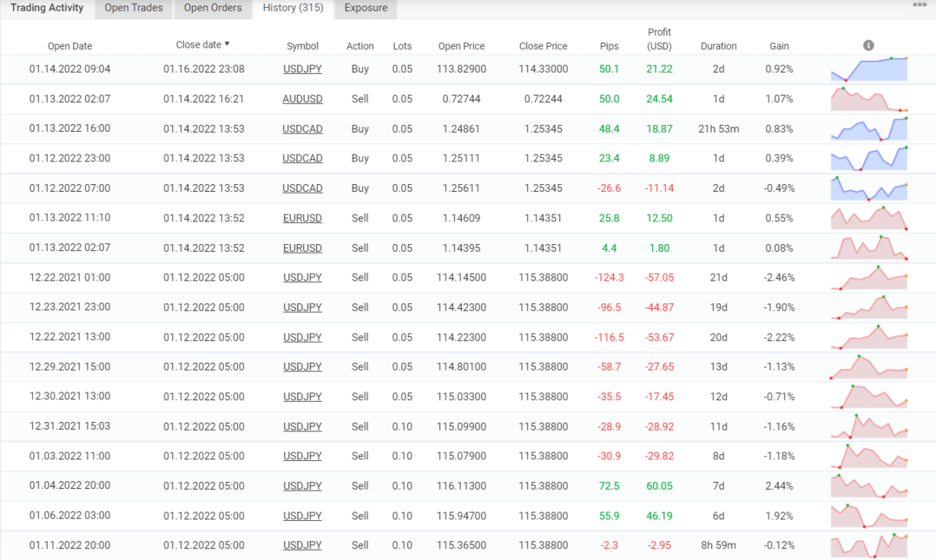
Task: View the sparkline chart for the 0.92% gain trade
Action: pyautogui.click(x=869, y=69)
